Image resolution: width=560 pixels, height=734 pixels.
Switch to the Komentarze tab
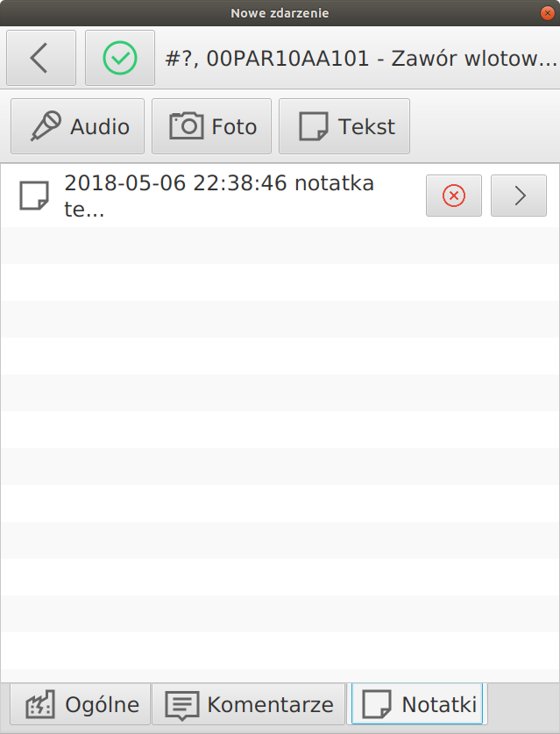pyautogui.click(x=249, y=704)
